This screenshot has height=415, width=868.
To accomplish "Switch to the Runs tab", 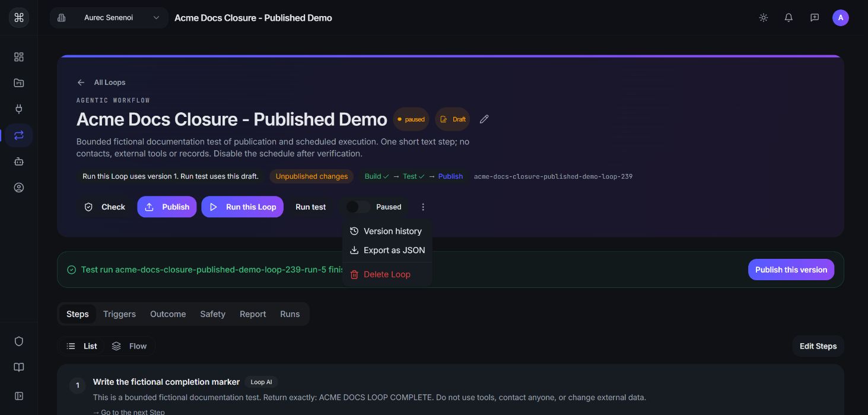I will pyautogui.click(x=290, y=314).
